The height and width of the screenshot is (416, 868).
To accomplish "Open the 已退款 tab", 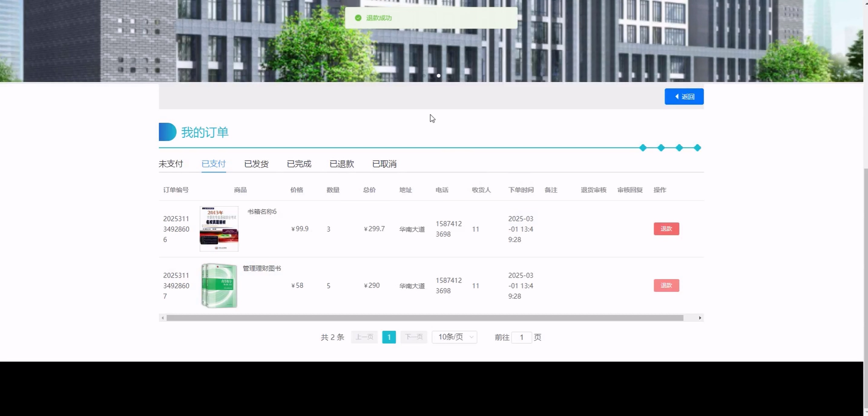I will 341,164.
